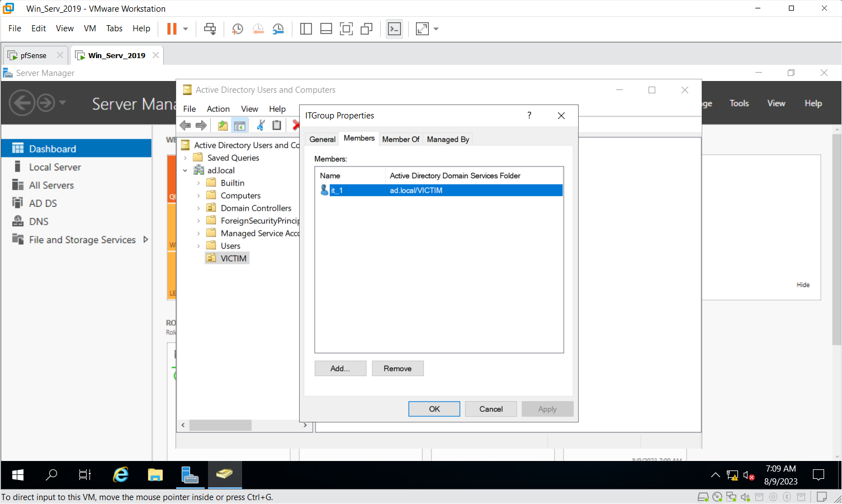Image resolution: width=842 pixels, height=504 pixels.
Task: Show hidden system tray icons
Action: [x=715, y=476]
